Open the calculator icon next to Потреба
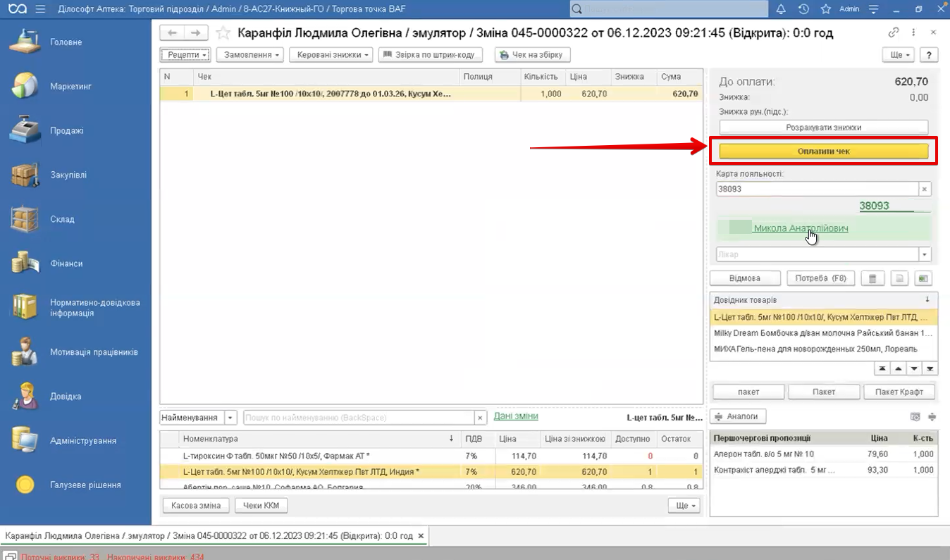 point(872,278)
